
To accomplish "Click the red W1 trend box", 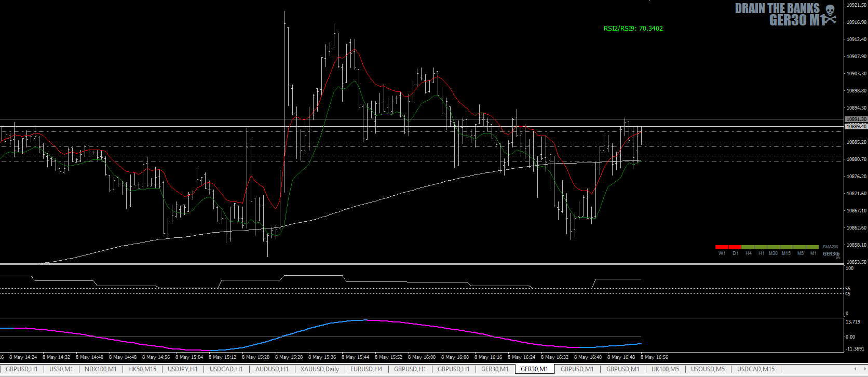I will (x=722, y=247).
